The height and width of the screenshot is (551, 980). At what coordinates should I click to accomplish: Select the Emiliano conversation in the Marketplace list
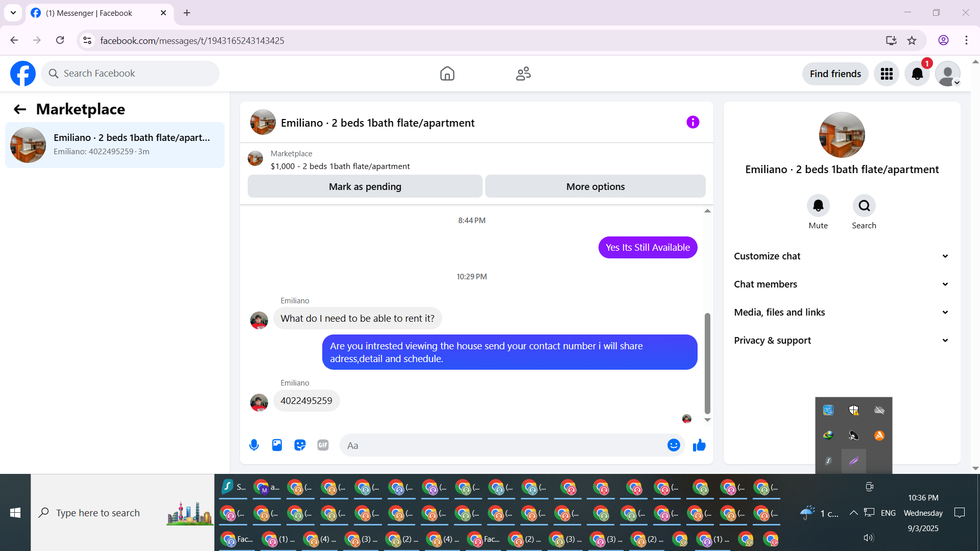(115, 145)
